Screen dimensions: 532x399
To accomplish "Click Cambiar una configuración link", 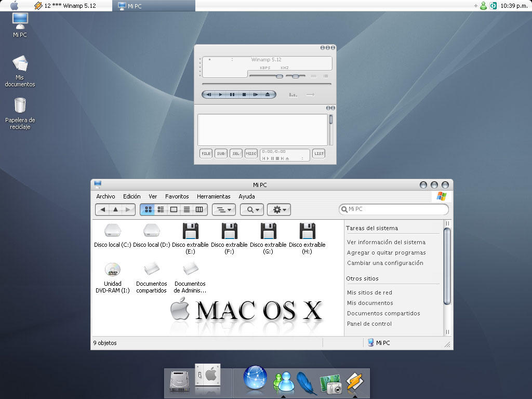I will pyautogui.click(x=385, y=263).
